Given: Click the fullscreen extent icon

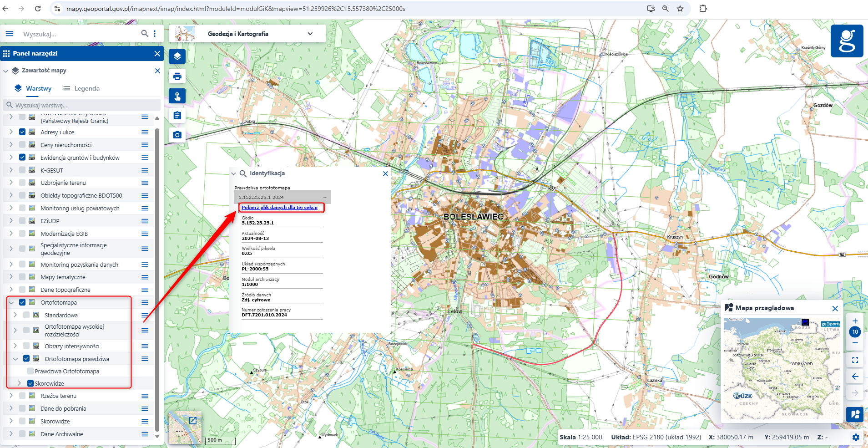Looking at the screenshot, I should (x=855, y=360).
